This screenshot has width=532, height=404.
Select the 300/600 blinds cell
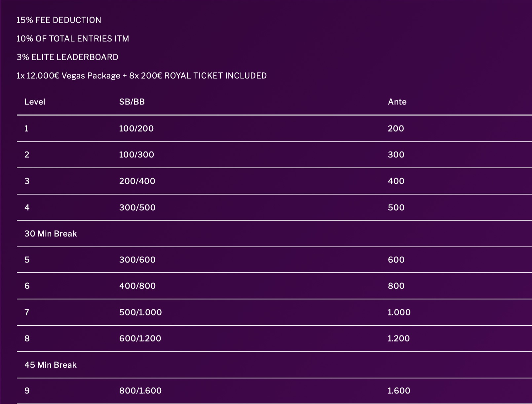[137, 260]
